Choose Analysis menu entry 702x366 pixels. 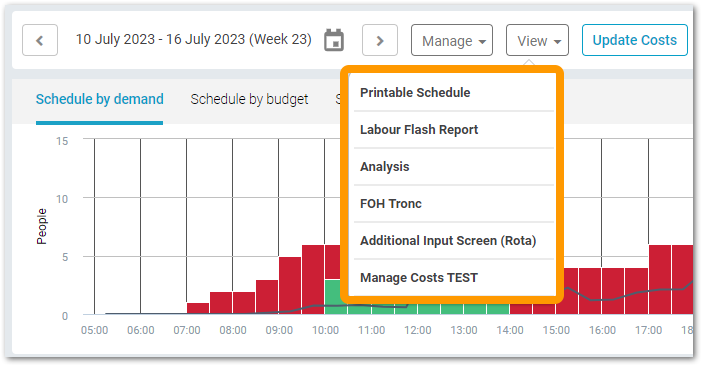pos(454,167)
